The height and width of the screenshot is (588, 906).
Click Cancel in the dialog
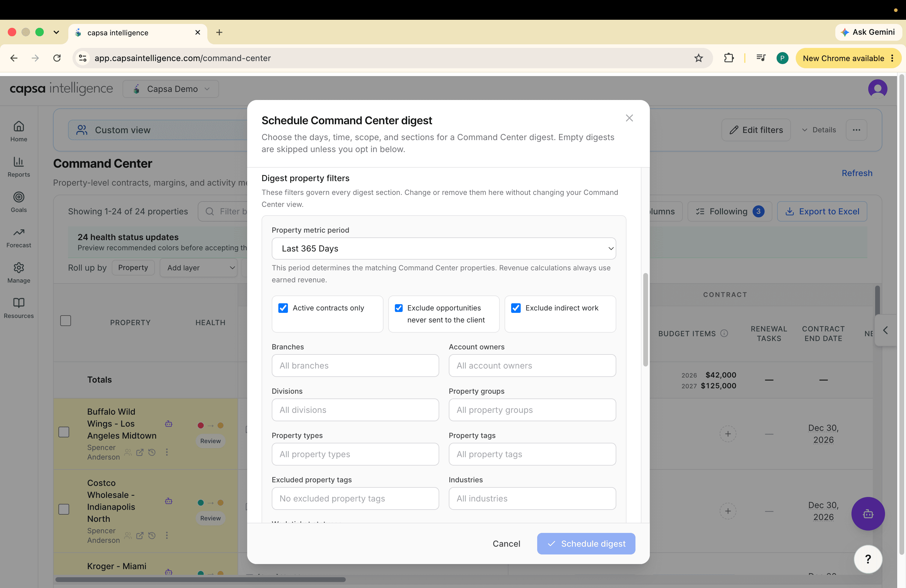click(506, 543)
